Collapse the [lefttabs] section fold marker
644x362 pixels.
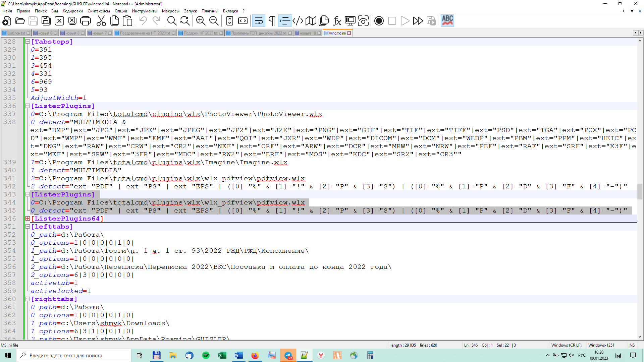28,227
